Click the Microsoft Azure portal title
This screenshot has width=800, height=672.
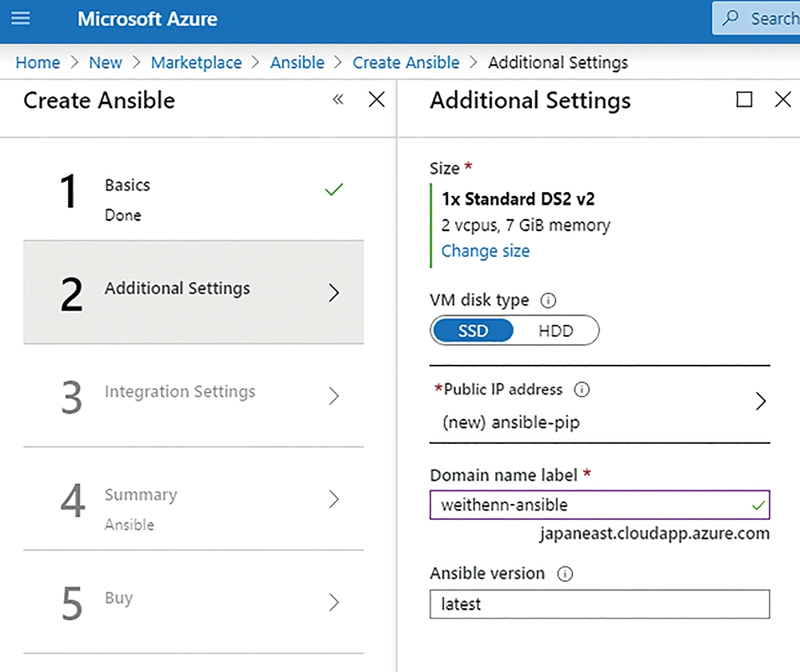pos(147,19)
